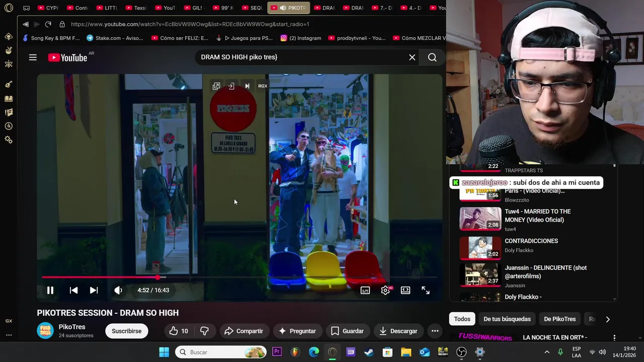
Task: Click the PikoTres channel avatar
Action: [45, 330]
